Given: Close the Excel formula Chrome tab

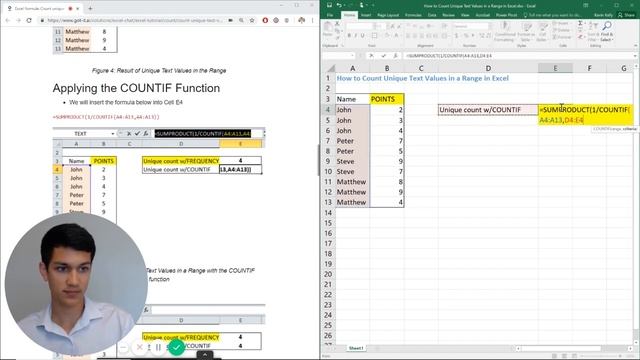Looking at the screenshot, I should click(x=78, y=8).
